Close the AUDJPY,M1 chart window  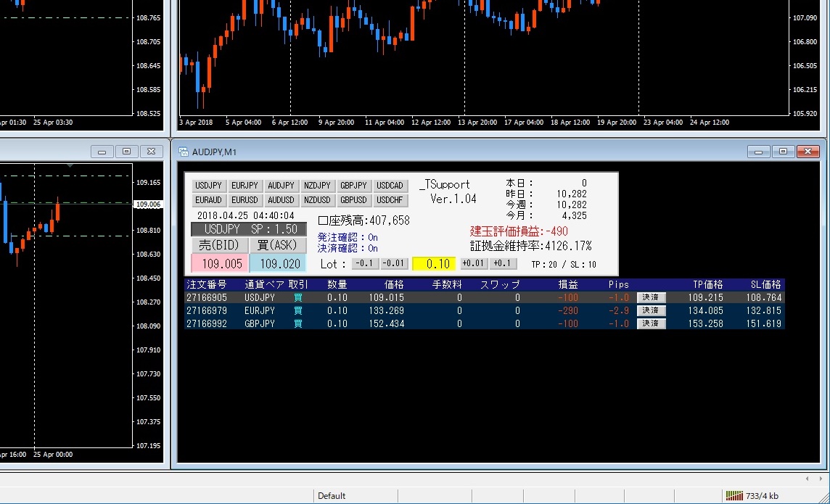pos(808,152)
